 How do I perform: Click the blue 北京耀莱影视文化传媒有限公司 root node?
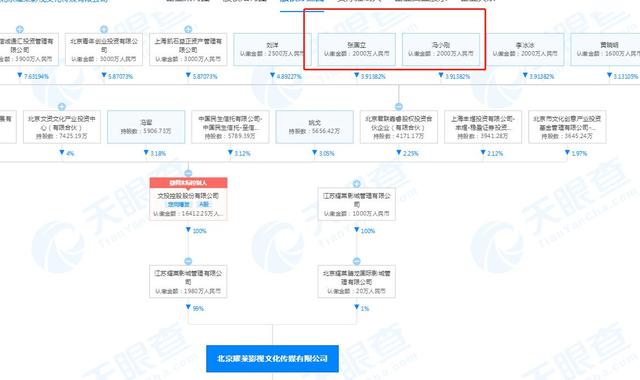click(272, 358)
